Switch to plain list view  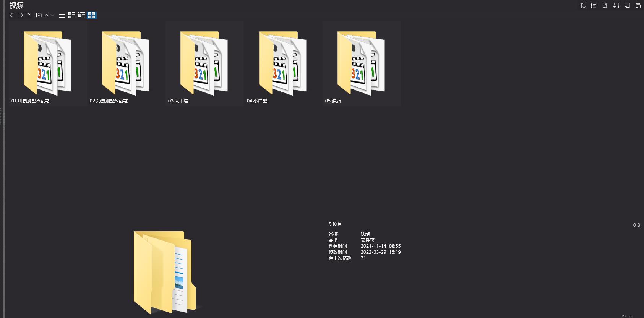62,15
